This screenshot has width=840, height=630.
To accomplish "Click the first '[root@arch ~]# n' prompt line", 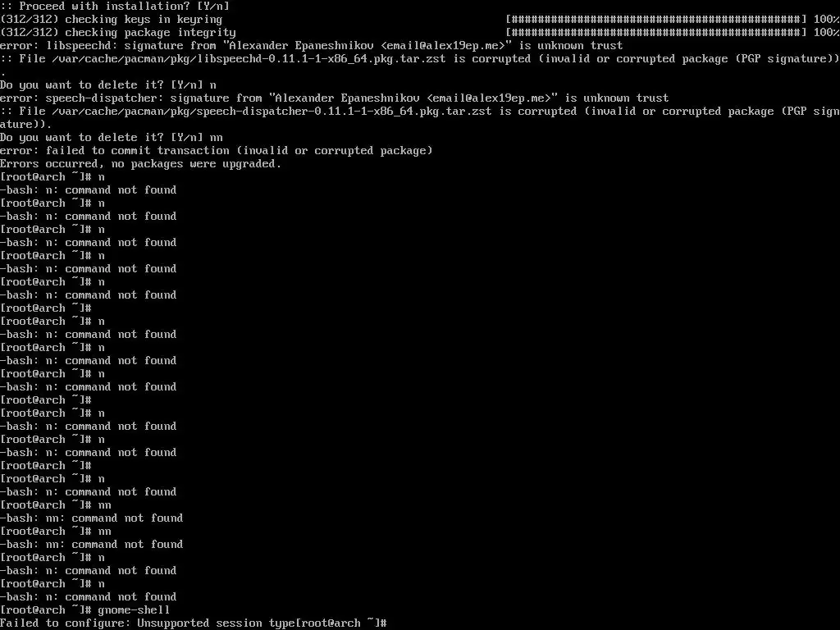I will [x=52, y=177].
